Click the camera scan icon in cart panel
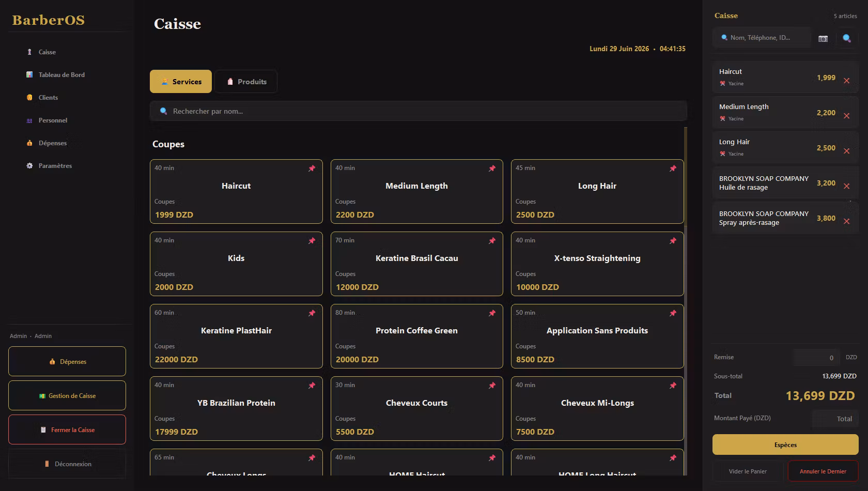The height and width of the screenshot is (491, 868). coord(823,38)
